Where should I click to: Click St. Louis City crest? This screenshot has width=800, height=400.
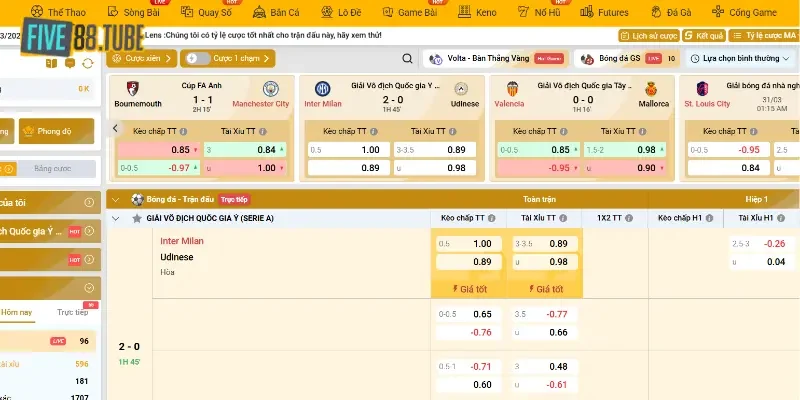[x=703, y=89]
